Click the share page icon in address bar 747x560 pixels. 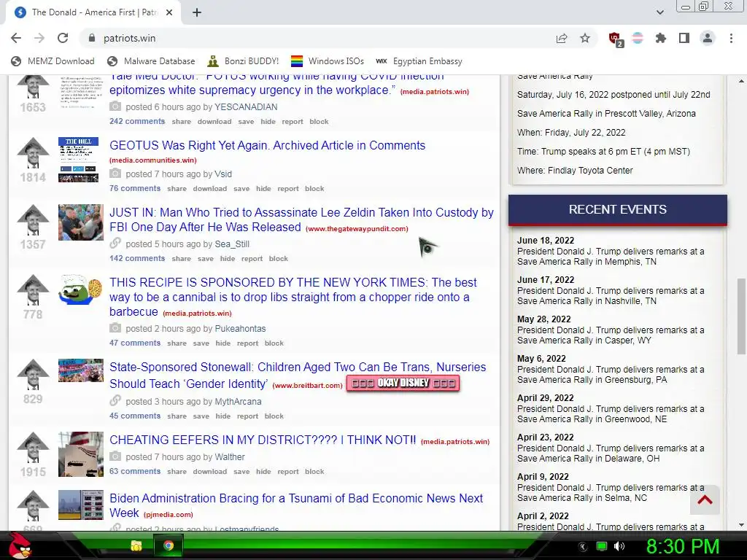click(x=562, y=38)
